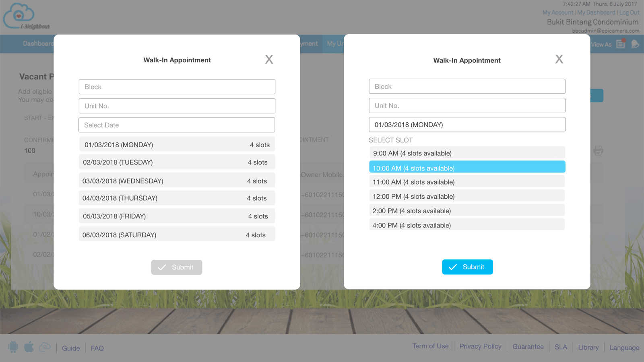The width and height of the screenshot is (644, 362).
Task: Open the View As menu
Action: [x=601, y=45]
